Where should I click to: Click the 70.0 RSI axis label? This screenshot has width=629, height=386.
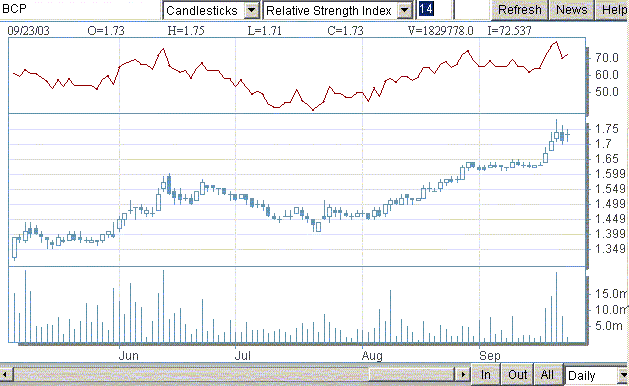[x=607, y=58]
